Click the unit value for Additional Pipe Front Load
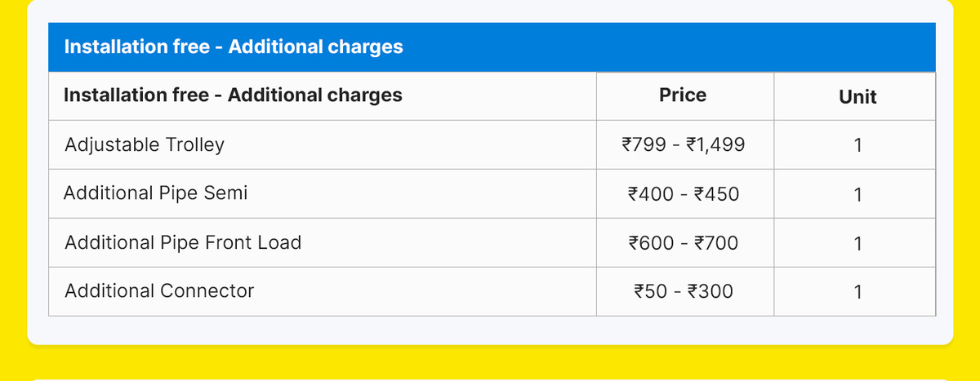 857,243
